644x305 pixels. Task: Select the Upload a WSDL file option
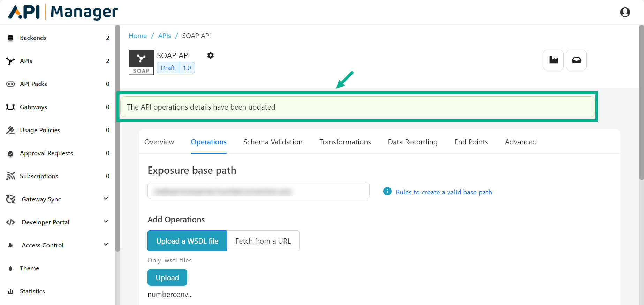pos(187,241)
